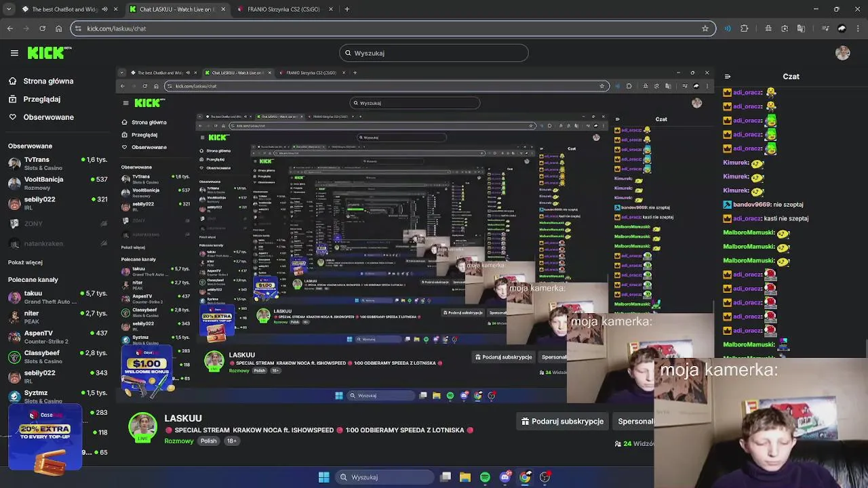Image resolution: width=868 pixels, height=488 pixels.
Task: Open Chrome from taskbar
Action: (525, 477)
